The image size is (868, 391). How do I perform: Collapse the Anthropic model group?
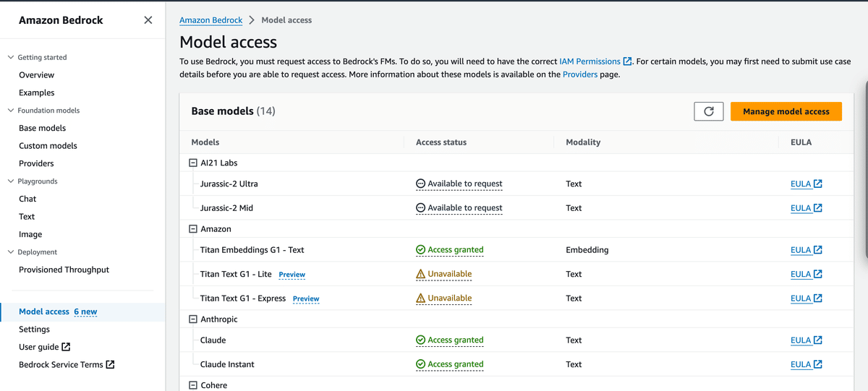click(x=193, y=319)
